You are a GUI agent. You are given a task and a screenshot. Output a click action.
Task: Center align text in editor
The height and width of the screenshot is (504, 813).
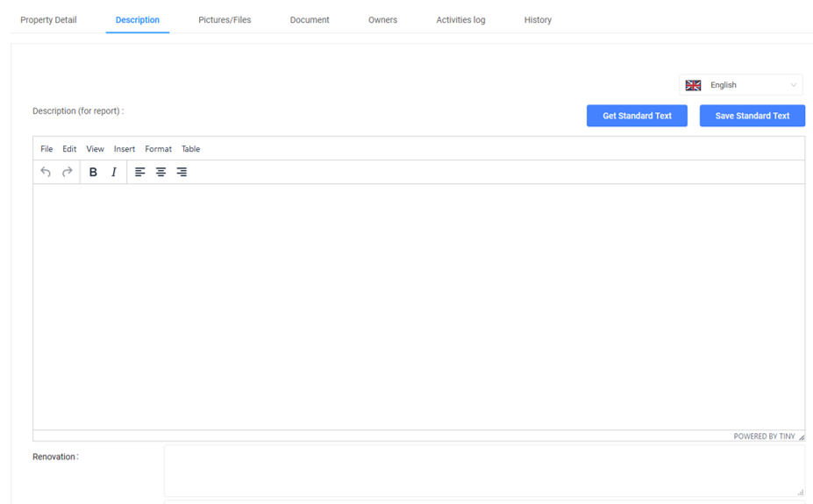[x=160, y=172]
